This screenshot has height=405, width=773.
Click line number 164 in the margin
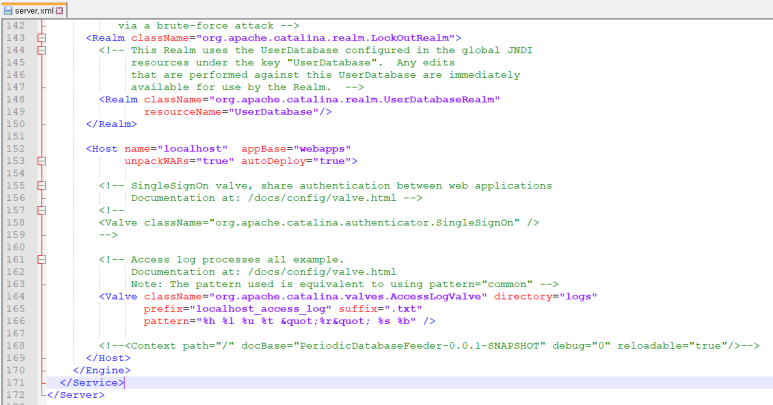coord(15,297)
